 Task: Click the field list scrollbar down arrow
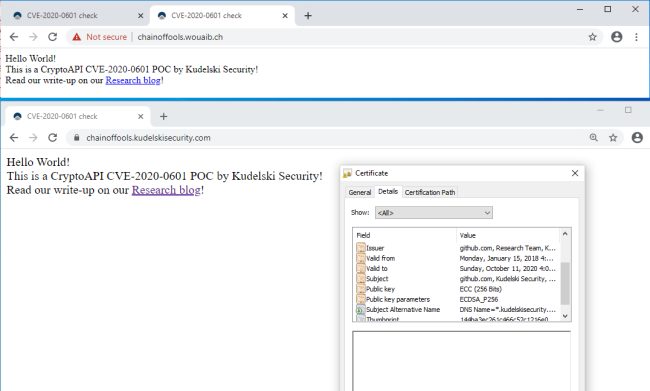click(x=565, y=316)
